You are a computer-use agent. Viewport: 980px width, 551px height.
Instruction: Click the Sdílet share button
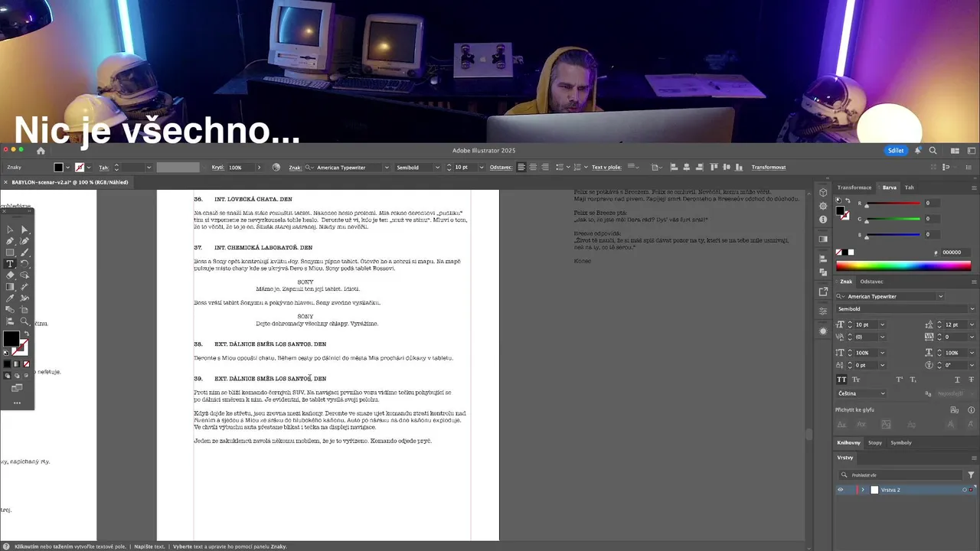(896, 151)
